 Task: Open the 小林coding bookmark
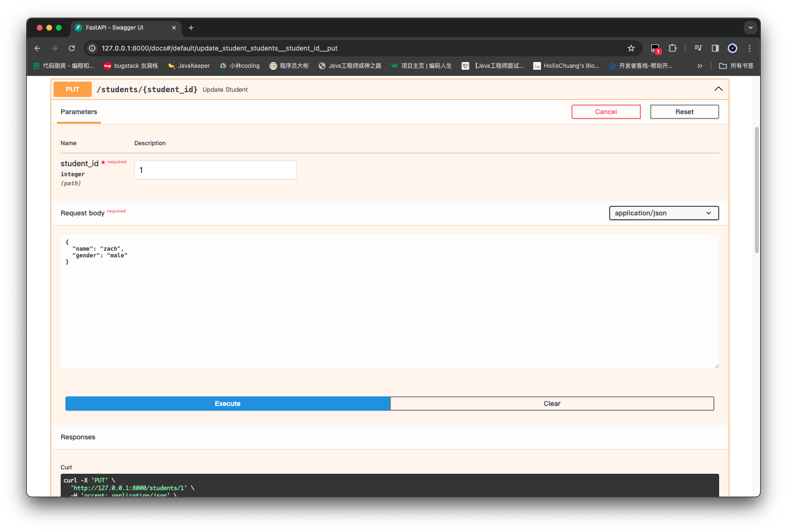(x=240, y=66)
